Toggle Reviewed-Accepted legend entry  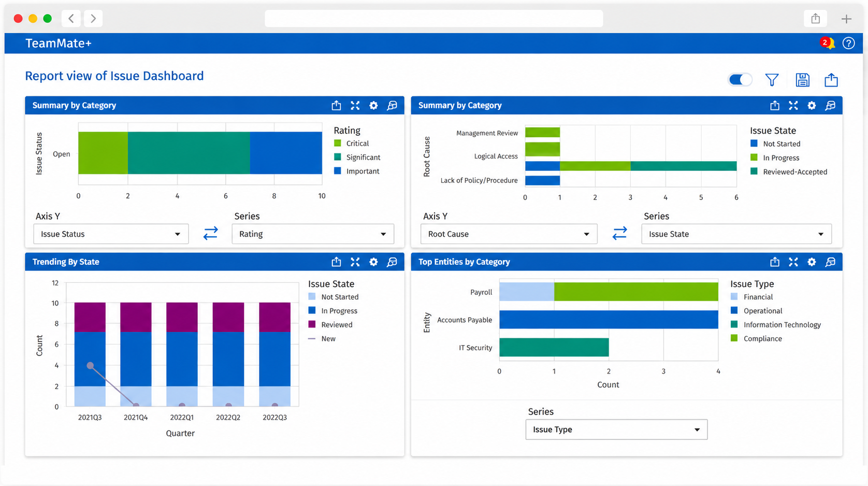(x=789, y=171)
